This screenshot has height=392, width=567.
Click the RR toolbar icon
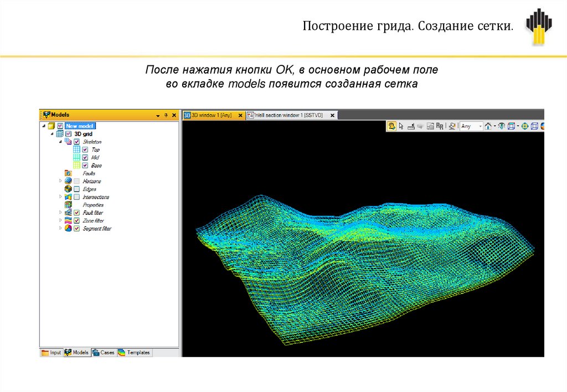click(x=440, y=126)
